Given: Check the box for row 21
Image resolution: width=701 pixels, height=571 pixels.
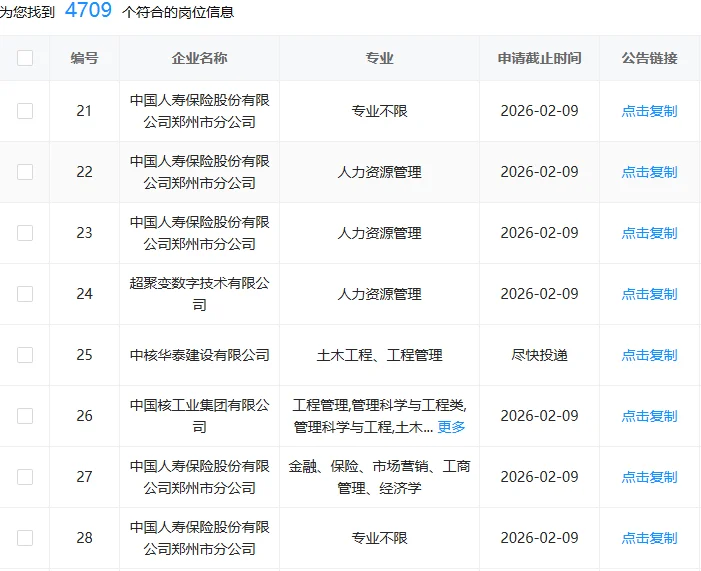Looking at the screenshot, I should pos(25,111).
